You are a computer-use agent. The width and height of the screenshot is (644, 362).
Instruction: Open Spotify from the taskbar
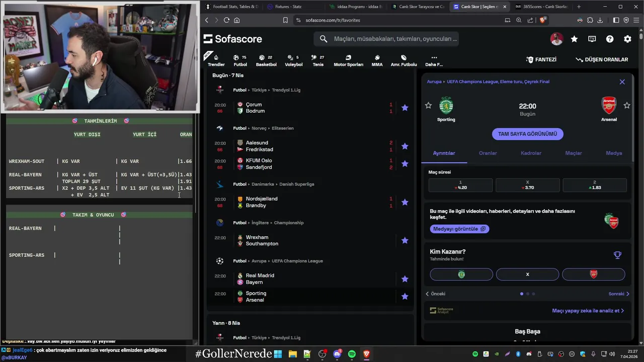point(352,354)
